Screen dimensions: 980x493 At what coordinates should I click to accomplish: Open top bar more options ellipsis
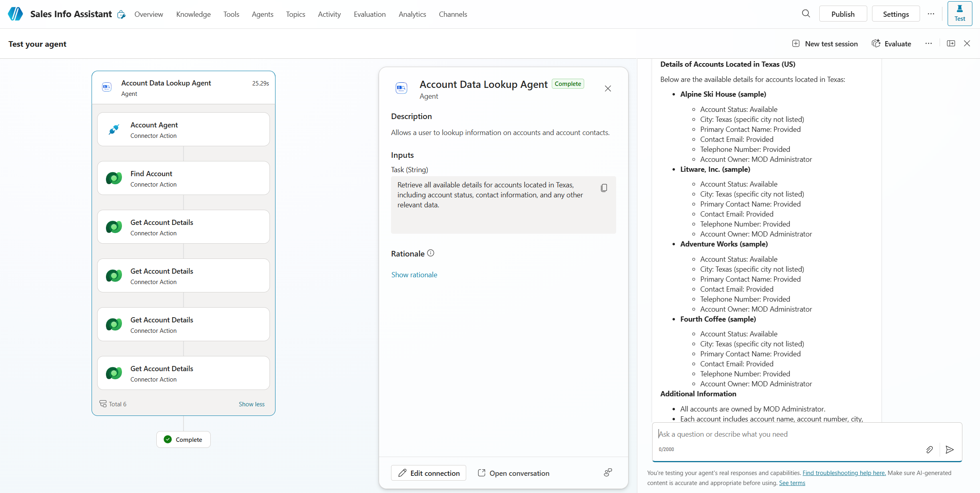click(x=931, y=14)
